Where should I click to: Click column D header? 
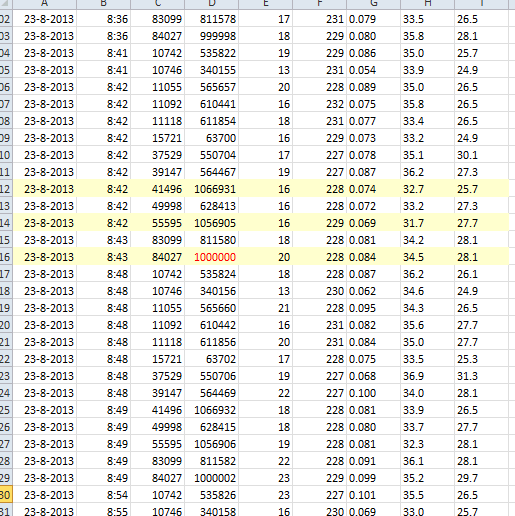pos(211,4)
